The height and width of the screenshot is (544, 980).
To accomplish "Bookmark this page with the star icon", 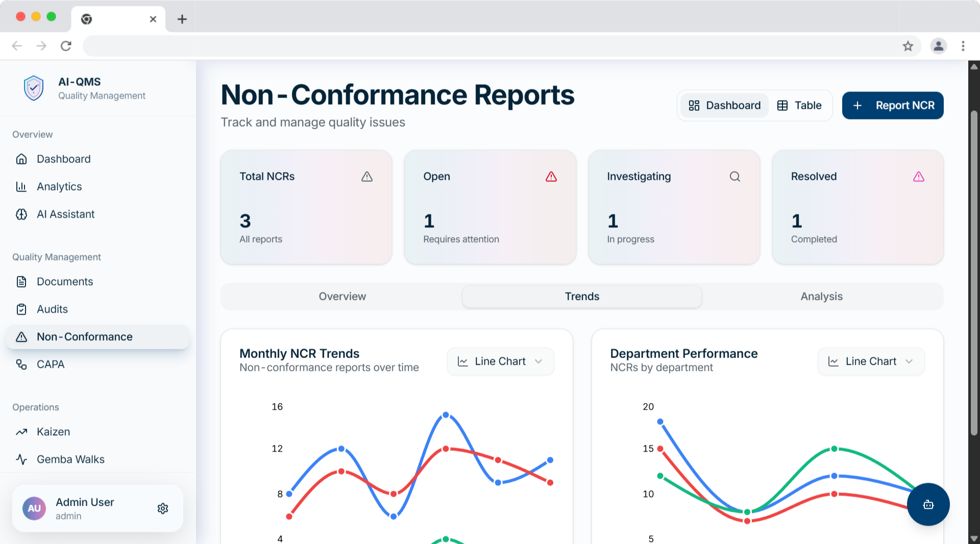I will [x=908, y=46].
